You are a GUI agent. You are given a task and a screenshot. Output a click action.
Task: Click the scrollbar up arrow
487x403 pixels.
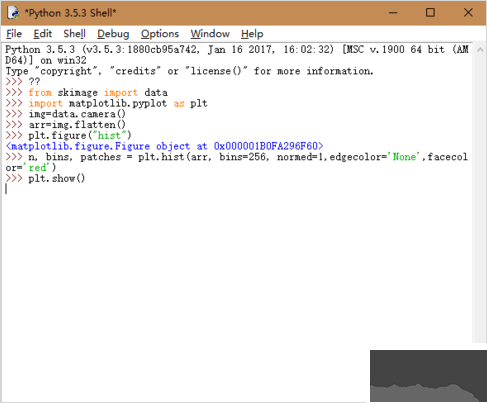click(480, 50)
